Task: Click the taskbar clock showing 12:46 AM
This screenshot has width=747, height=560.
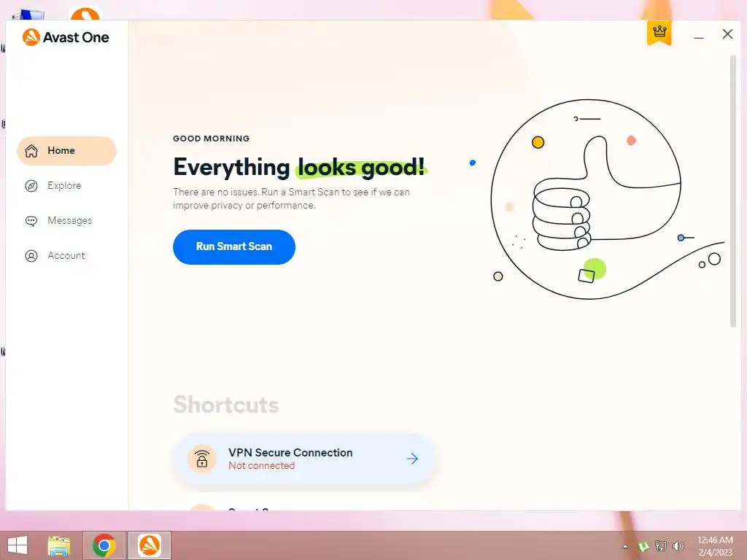Action: pyautogui.click(x=715, y=546)
